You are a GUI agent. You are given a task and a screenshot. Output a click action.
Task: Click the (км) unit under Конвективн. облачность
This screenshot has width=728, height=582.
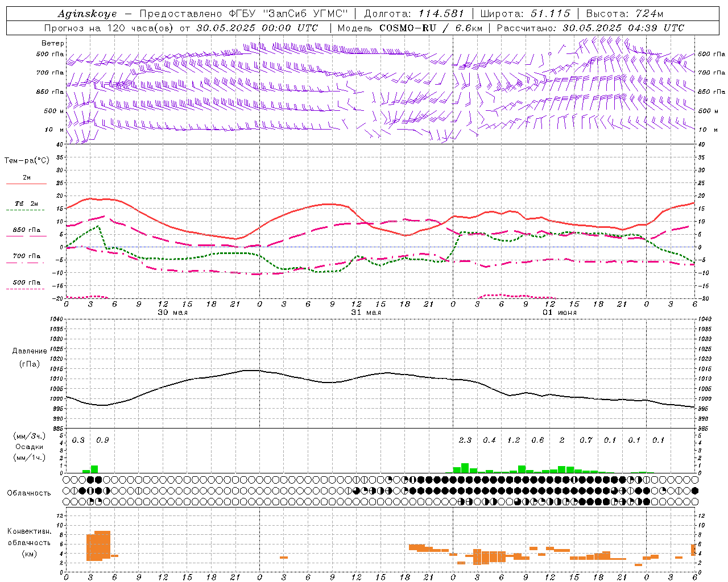coord(30,554)
